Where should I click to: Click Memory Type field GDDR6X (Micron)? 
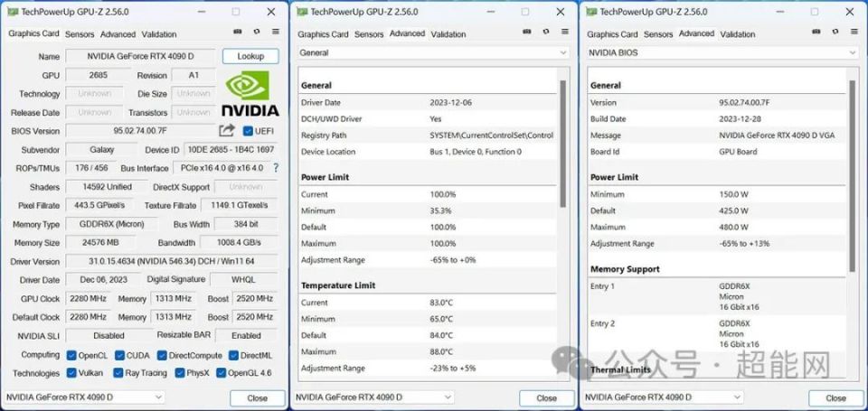112,224
